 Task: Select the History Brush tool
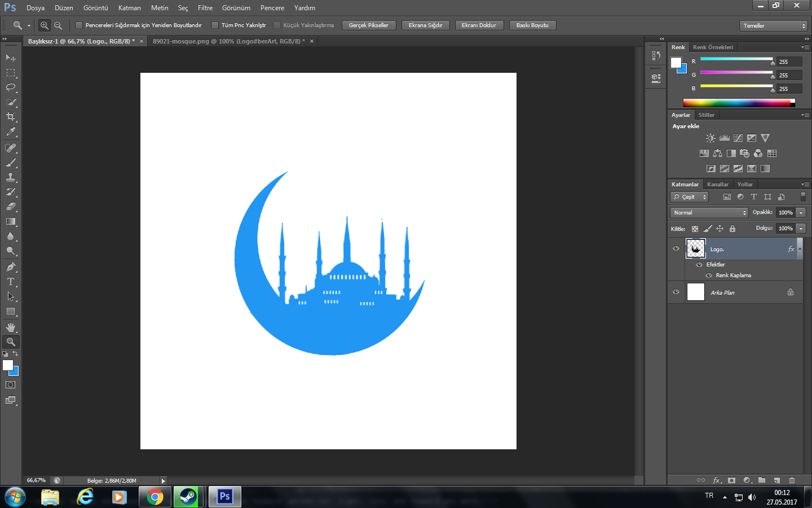(11, 192)
